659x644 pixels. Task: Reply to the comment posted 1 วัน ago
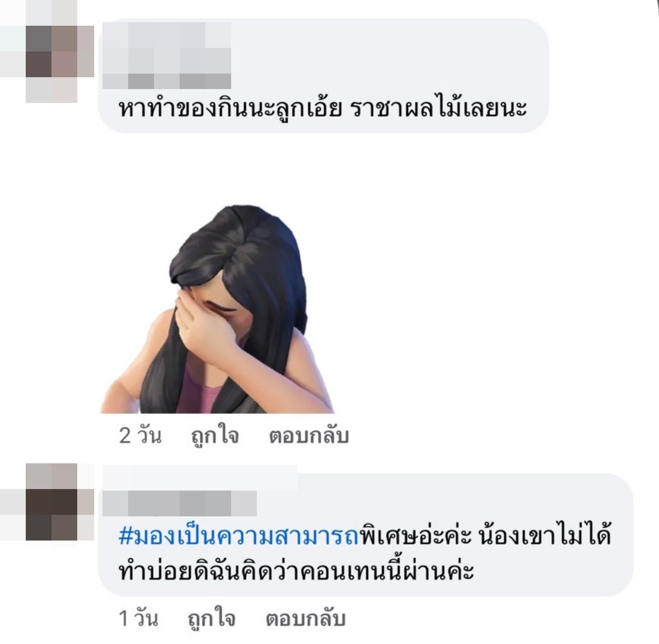(x=305, y=618)
